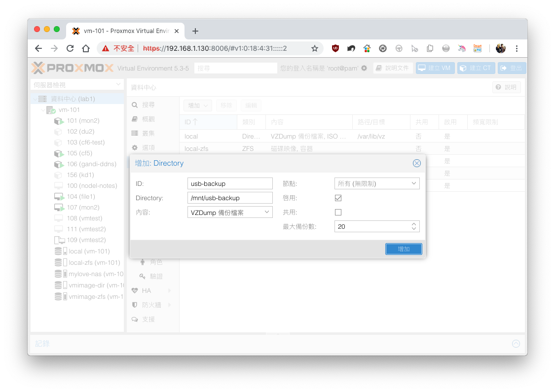Select mylove-nas storage in tree

coord(96,274)
